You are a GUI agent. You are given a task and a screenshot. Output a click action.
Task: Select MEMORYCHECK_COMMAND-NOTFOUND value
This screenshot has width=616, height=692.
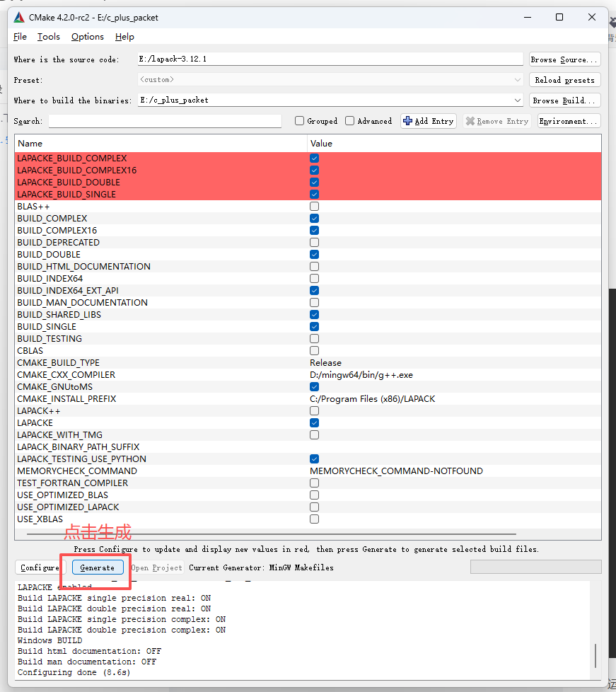(396, 471)
